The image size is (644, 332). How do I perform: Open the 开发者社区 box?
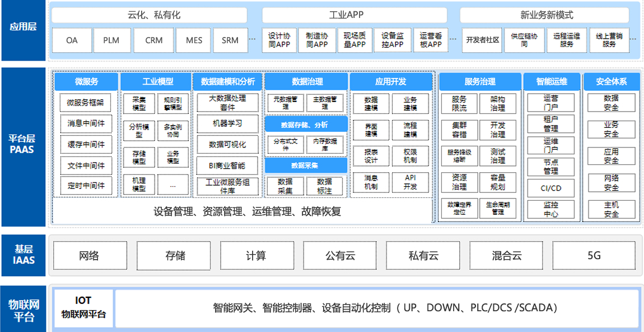(482, 40)
